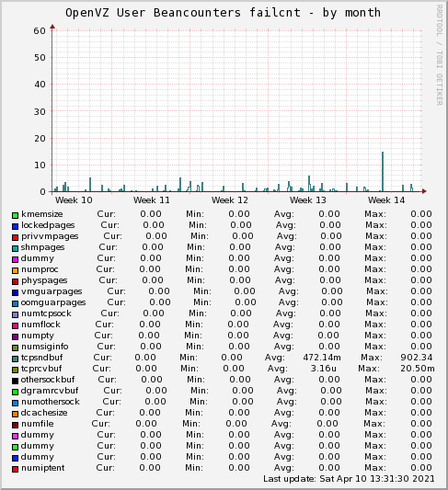Image resolution: width=448 pixels, height=490 pixels.
Task: Click the 'Max:' label on tcprcvbuf row
Action: pyautogui.click(x=369, y=369)
